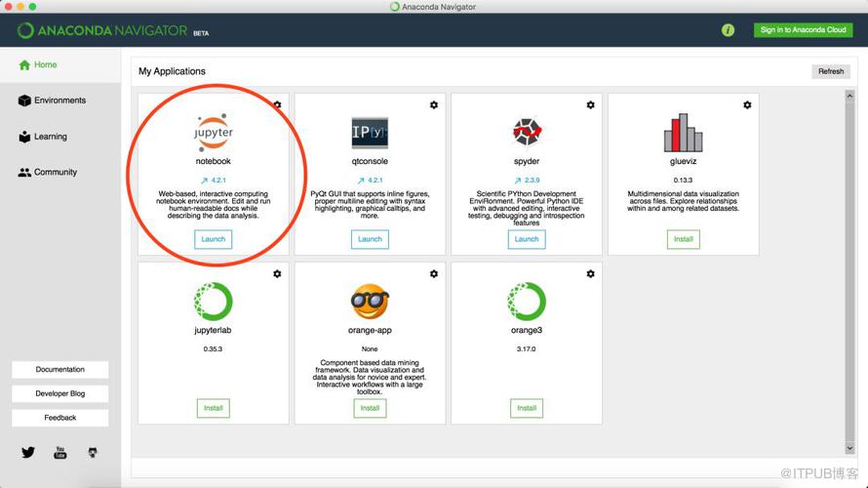Click the Learning book icon
This screenshot has width=868, height=488.
[x=24, y=137]
